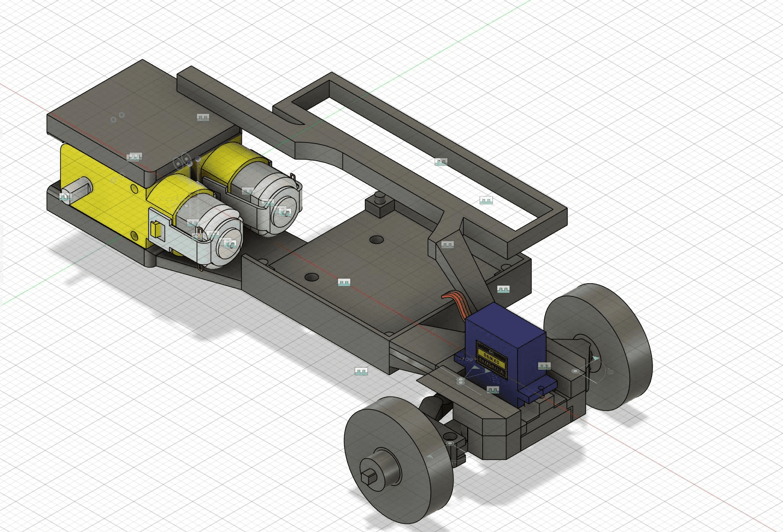Click the joint glyph on the top plate's front edge

click(x=134, y=157)
